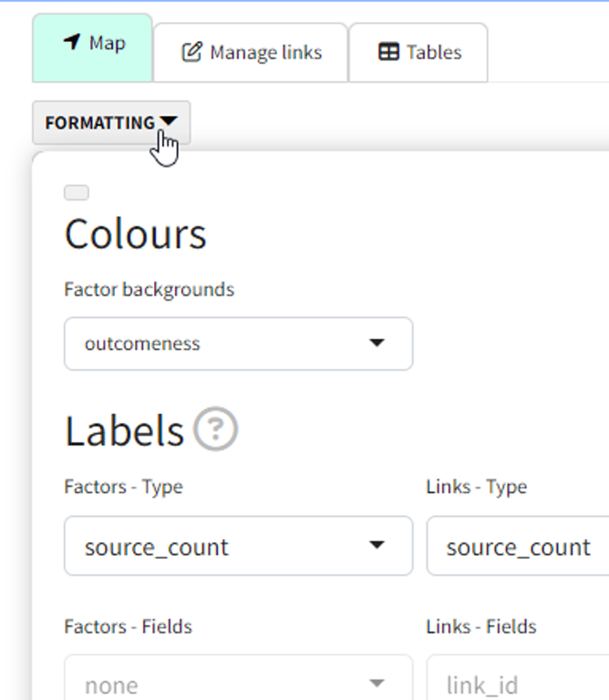Toggle the small blank button above Colours

click(x=77, y=192)
